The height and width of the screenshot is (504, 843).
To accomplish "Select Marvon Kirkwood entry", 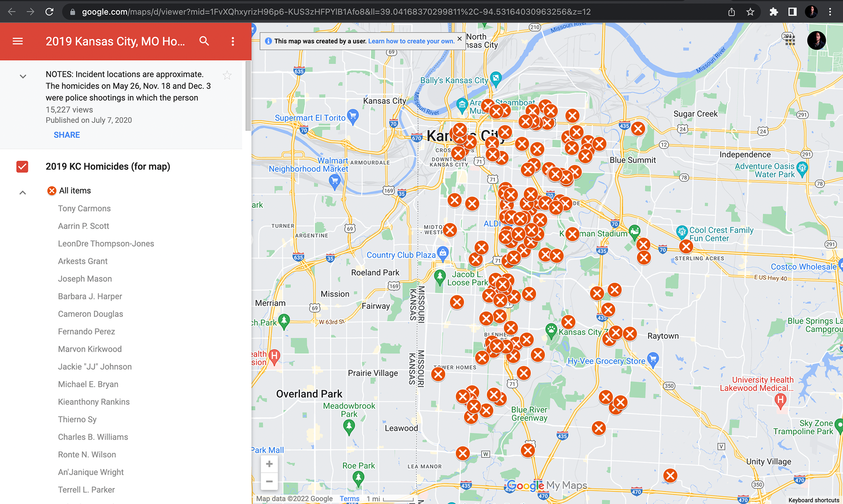I will tap(90, 349).
